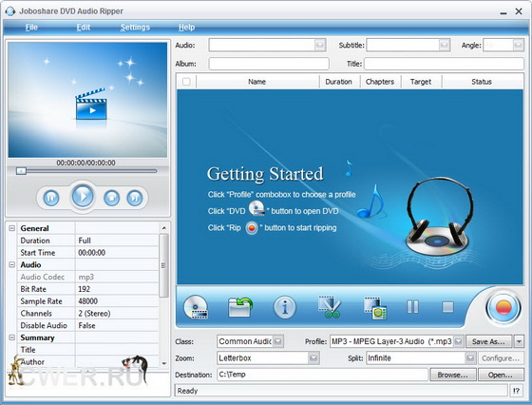
Task: Select the Channels value 2 (Stereo)
Action: pos(117,313)
